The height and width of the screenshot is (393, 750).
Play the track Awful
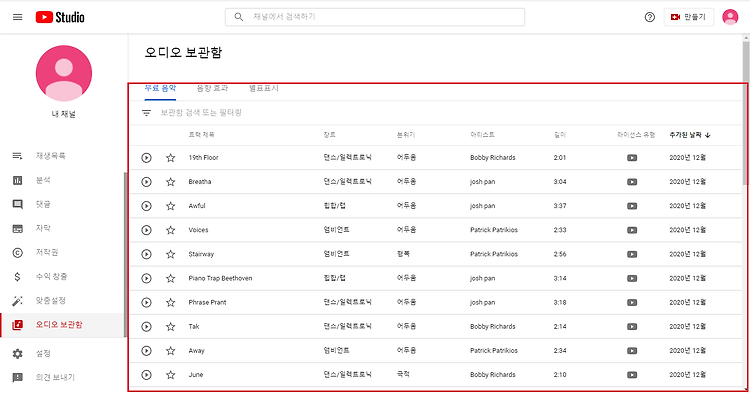point(146,206)
